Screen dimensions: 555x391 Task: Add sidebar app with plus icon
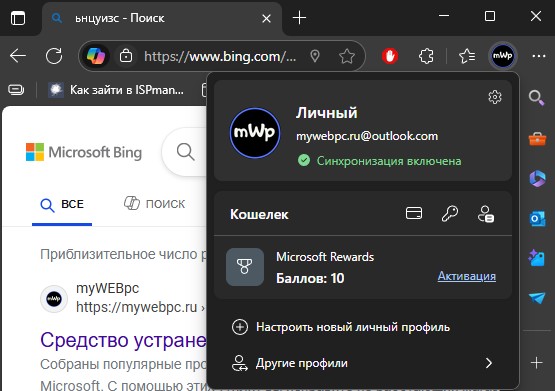(x=537, y=363)
